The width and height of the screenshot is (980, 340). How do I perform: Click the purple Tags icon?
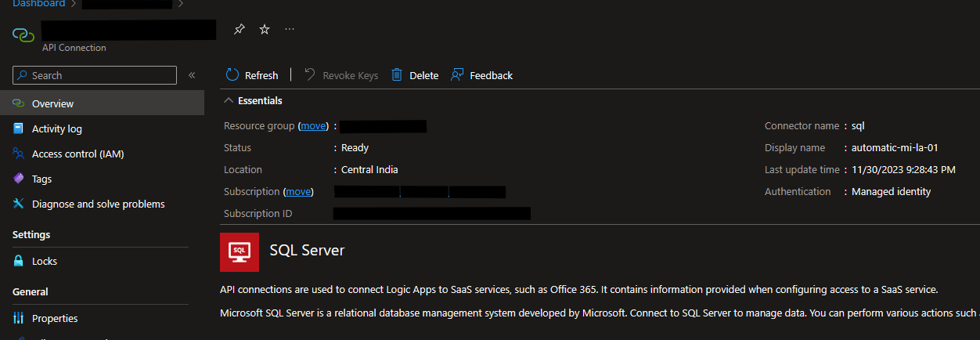[x=19, y=179]
